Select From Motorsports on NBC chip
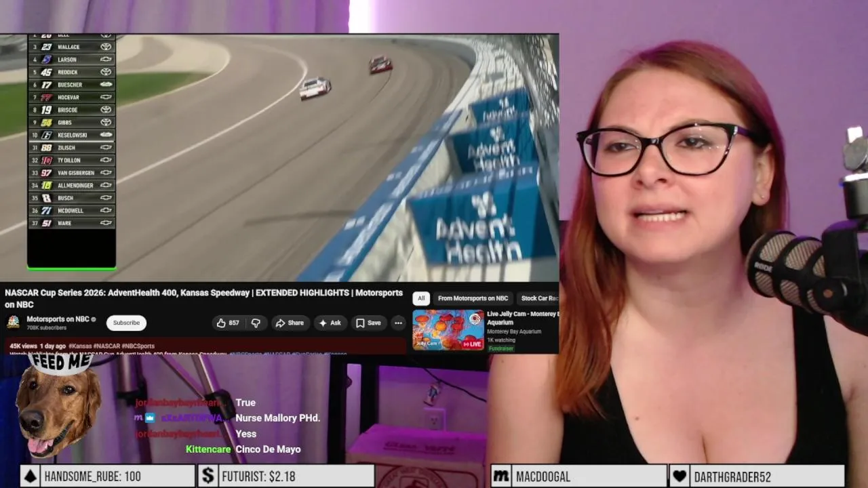Image resolution: width=868 pixels, height=488 pixels. (x=473, y=298)
